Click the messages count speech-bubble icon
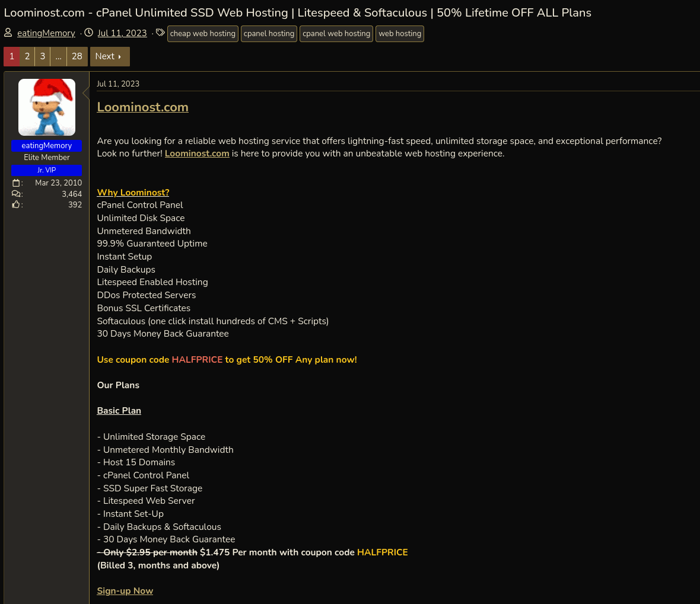 click(x=16, y=194)
